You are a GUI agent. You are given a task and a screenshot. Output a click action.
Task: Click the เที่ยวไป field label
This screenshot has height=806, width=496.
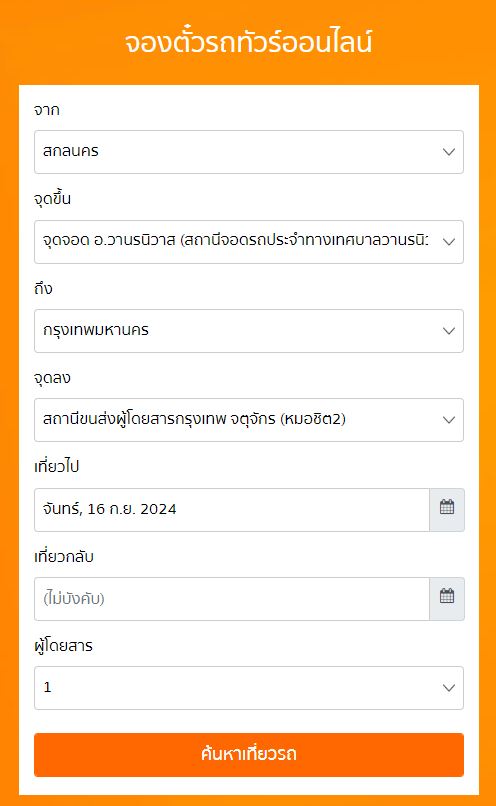click(57, 467)
